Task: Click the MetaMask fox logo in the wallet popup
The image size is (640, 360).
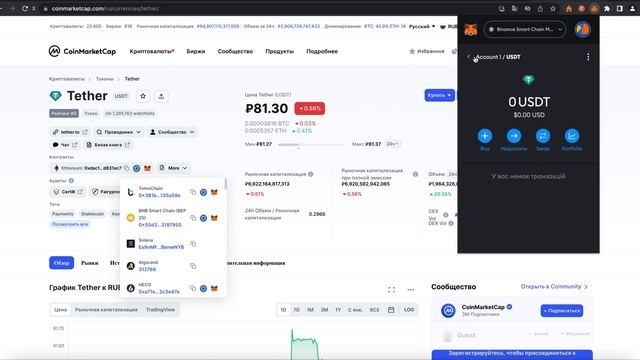Action: click(471, 29)
